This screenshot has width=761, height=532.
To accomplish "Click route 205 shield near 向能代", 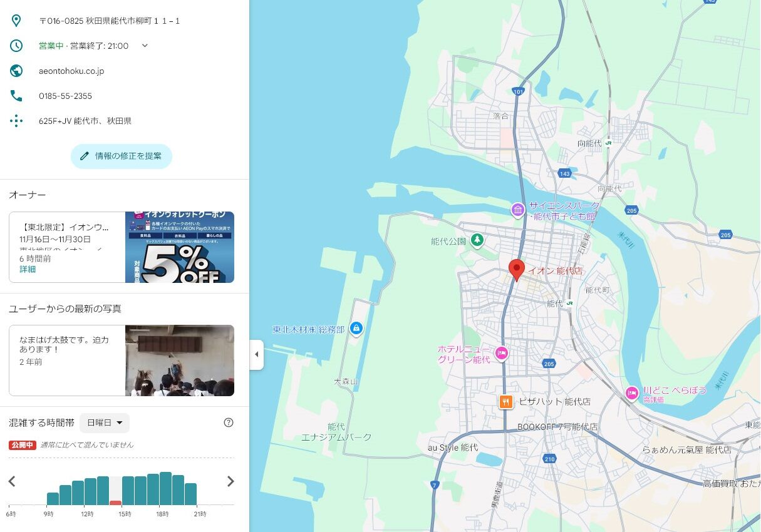I will [631, 210].
